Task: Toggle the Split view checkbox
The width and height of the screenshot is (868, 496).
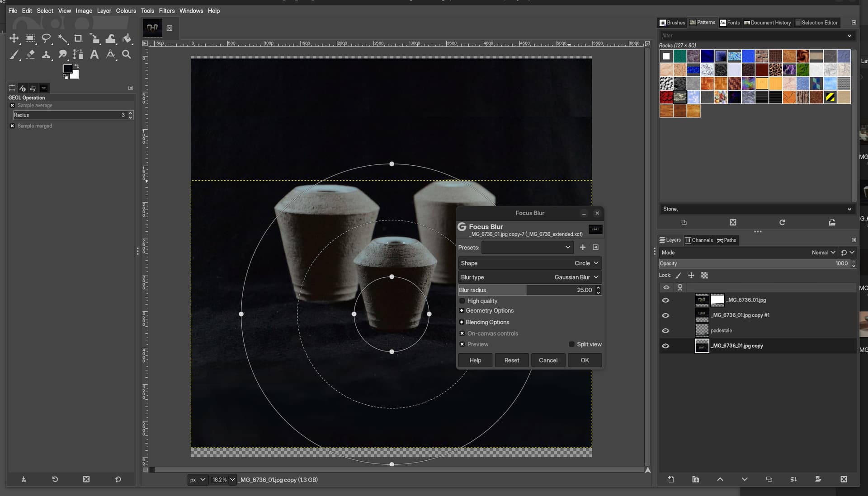Action: [x=571, y=344]
